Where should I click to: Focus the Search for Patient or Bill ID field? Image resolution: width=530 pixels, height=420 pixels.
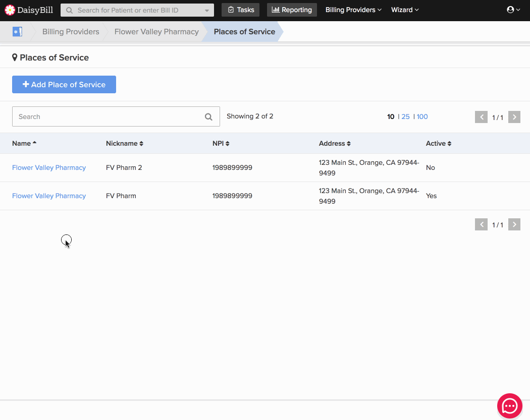tap(137, 10)
